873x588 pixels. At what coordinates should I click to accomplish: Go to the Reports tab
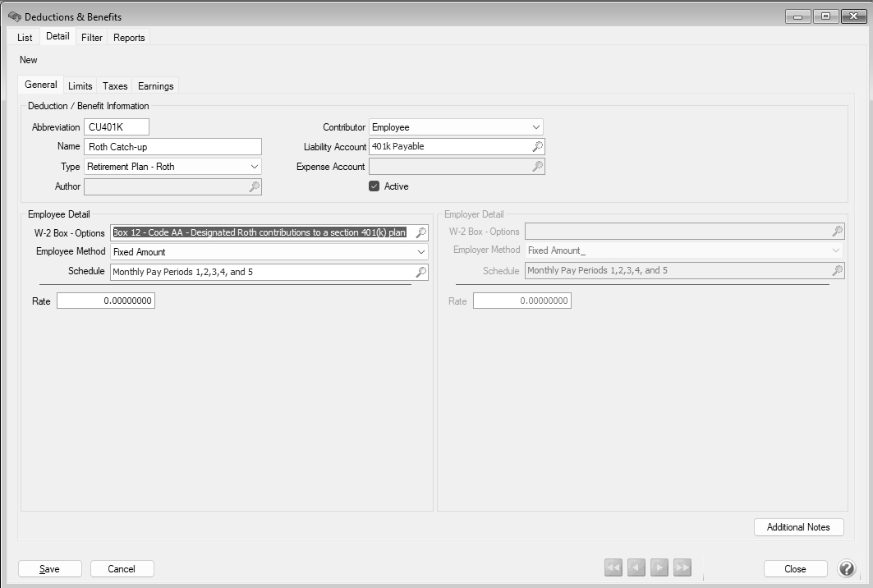pyautogui.click(x=129, y=38)
